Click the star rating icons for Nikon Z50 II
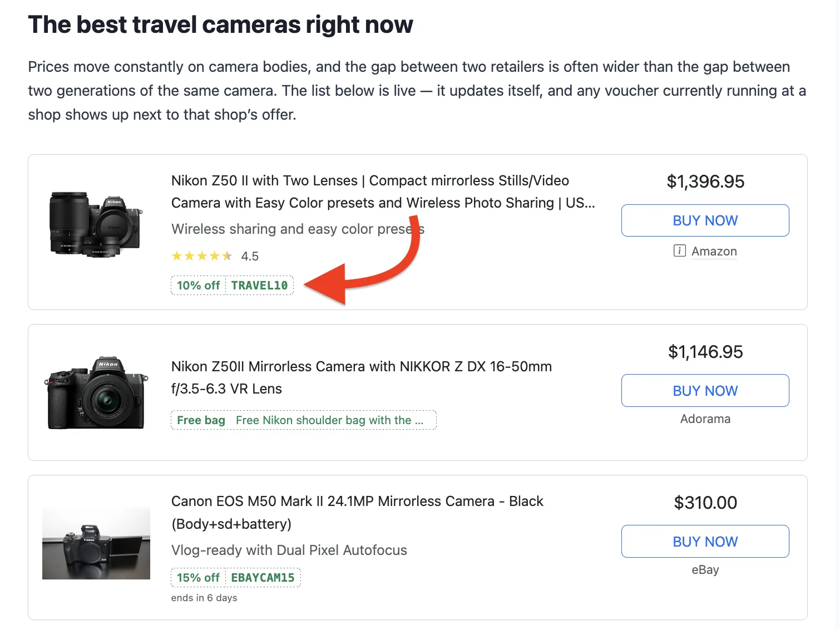This screenshot has height=629, width=840. [202, 256]
